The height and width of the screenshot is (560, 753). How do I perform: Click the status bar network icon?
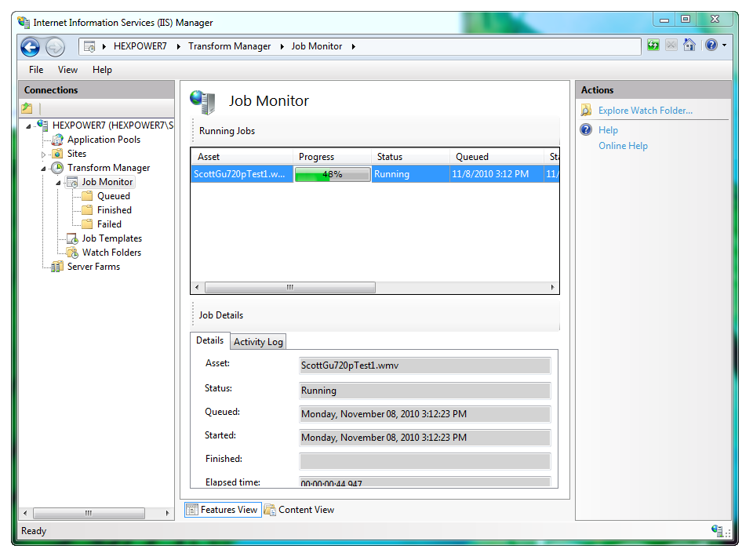717,530
